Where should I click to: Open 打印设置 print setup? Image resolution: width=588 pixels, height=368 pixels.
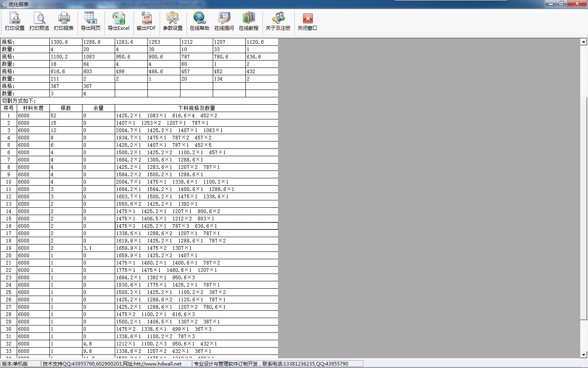(15, 21)
